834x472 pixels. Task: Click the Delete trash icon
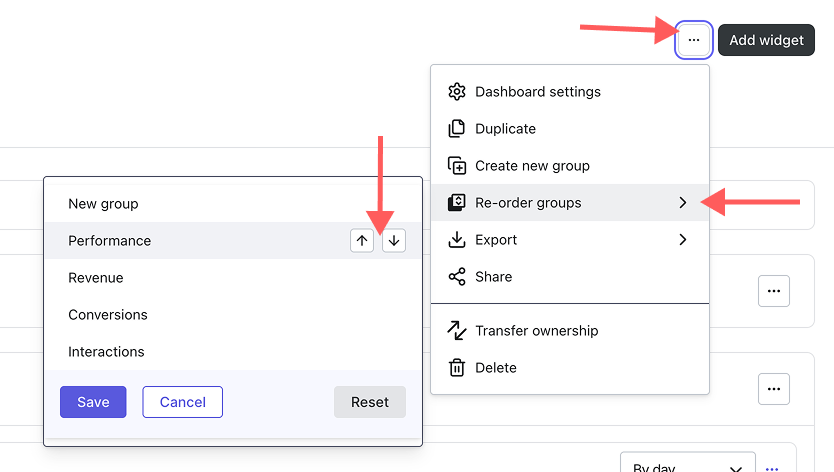[456, 368]
